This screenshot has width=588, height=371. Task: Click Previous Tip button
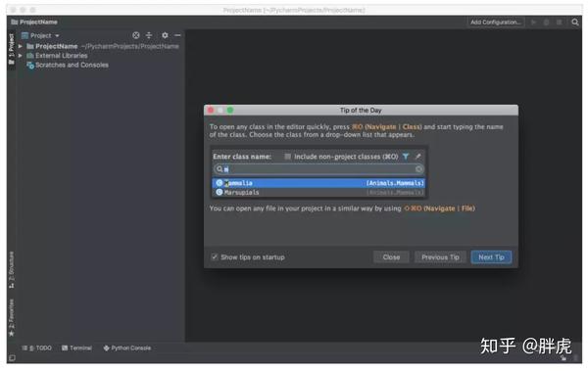(x=440, y=257)
